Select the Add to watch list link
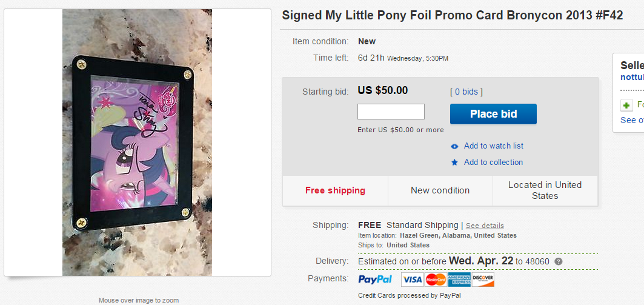This screenshot has height=305, width=644. 493,146
